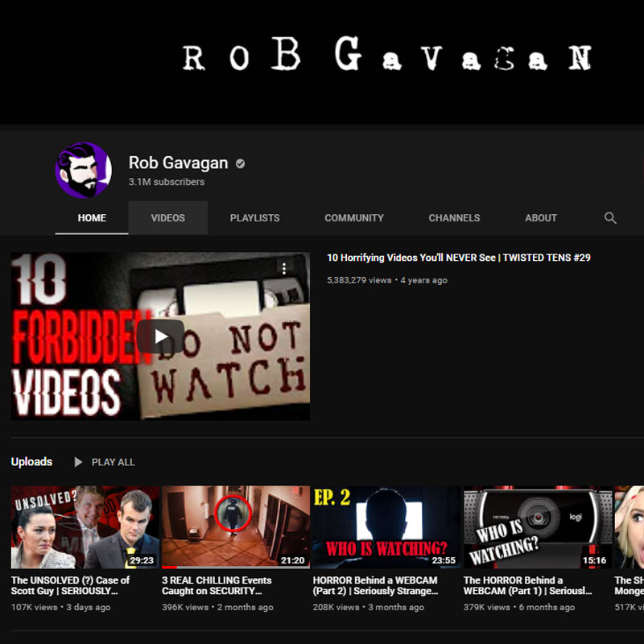This screenshot has width=644, height=644.
Task: Click the Rob Gavagan channel name
Action: [x=178, y=163]
